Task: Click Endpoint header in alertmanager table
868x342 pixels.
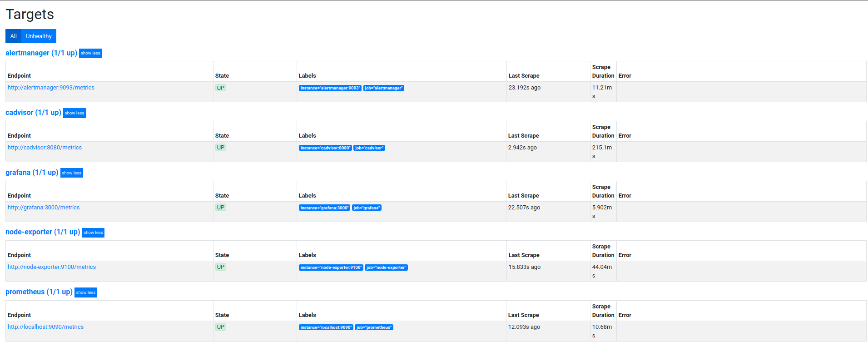Action: coord(20,76)
